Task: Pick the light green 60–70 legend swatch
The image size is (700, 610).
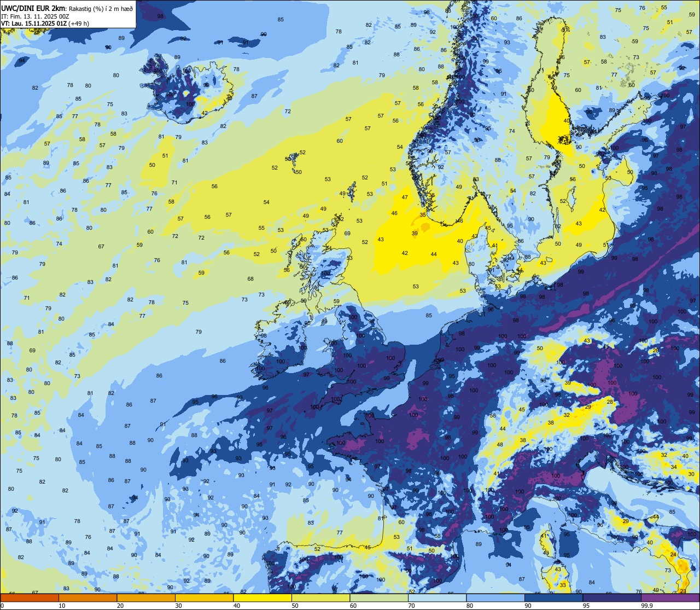Action: 379,597
